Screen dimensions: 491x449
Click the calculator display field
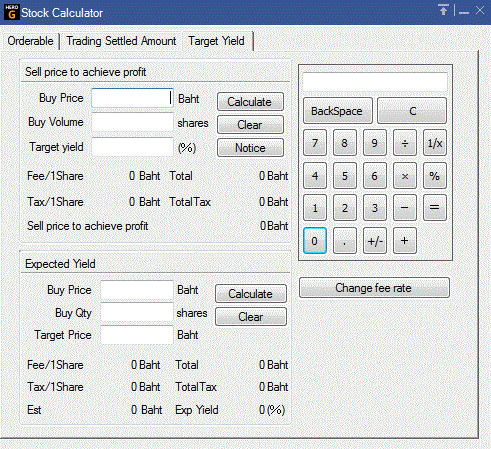click(x=375, y=82)
